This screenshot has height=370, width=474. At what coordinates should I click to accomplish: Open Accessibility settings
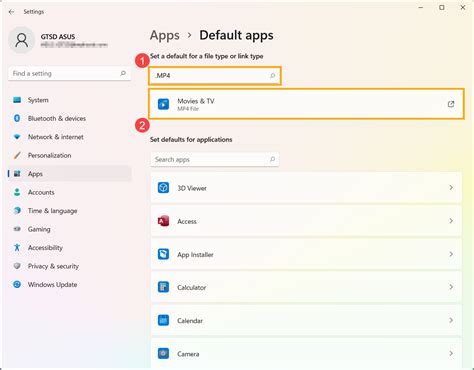pyautogui.click(x=70, y=248)
